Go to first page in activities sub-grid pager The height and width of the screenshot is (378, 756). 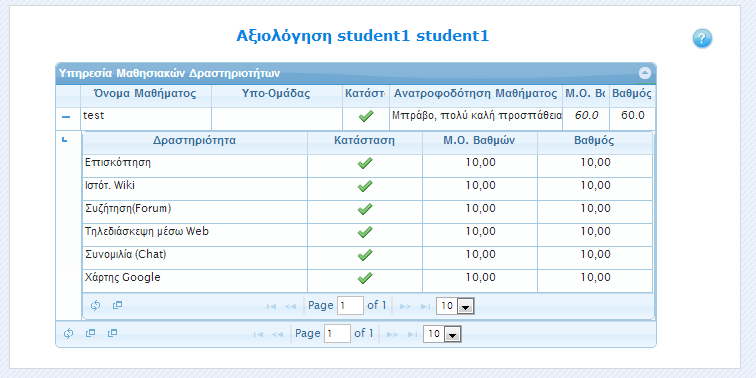point(271,306)
